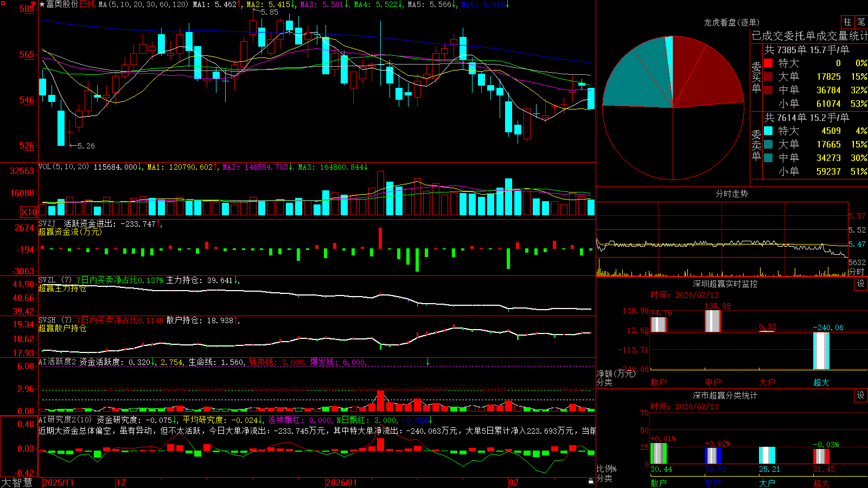Image resolution: width=868 pixels, height=488 pixels.
Task: Click the 时间: 2026/02/13 label in real-time monitor
Action: tap(684, 295)
